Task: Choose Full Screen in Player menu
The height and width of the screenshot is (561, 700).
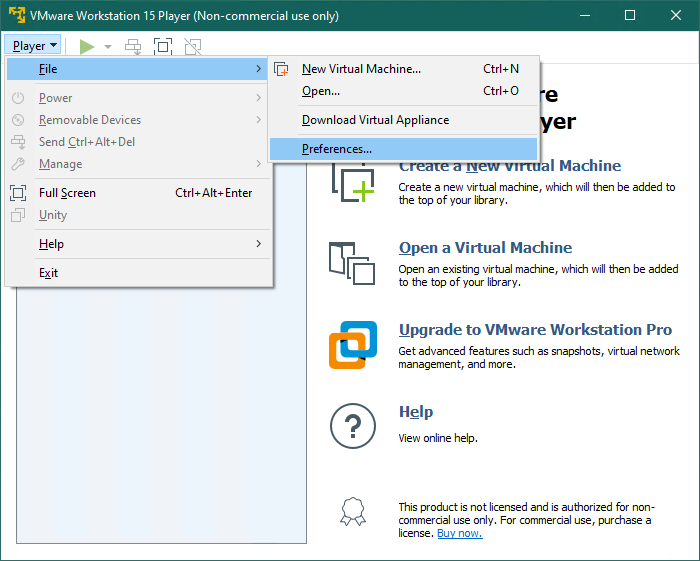Action: pyautogui.click(x=137, y=193)
